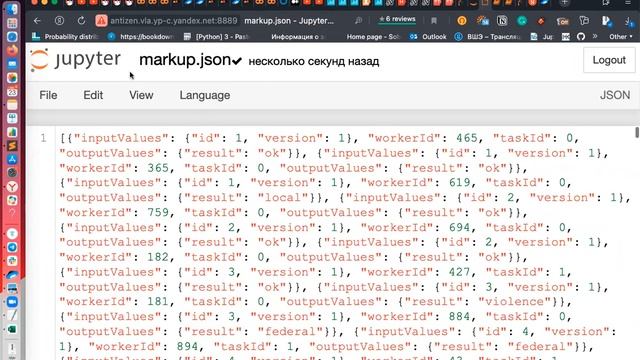Image resolution: width=640 pixels, height=360 pixels.
Task: Open the Outlook bookmark
Action: (x=428, y=37)
